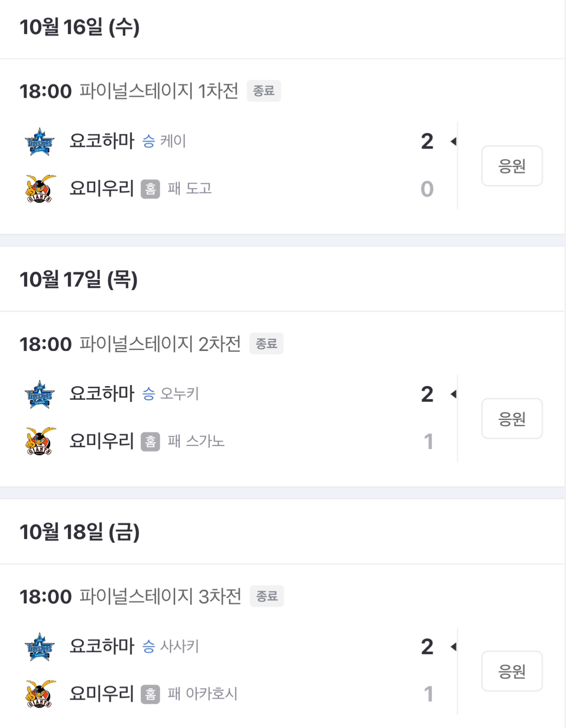Open 요미우리 team name in 2차전
Image resolution: width=566 pixels, height=728 pixels.
(102, 441)
